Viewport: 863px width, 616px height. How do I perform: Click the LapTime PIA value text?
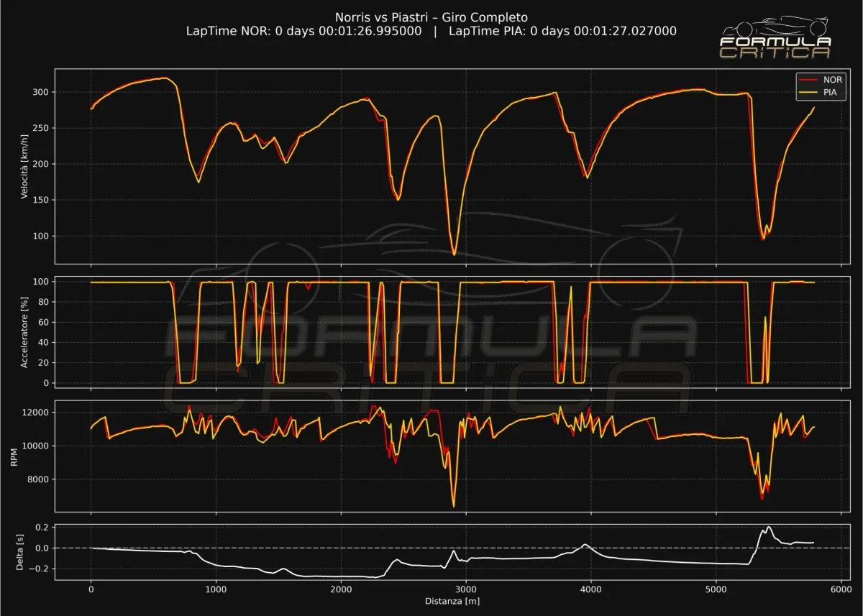pyautogui.click(x=562, y=32)
